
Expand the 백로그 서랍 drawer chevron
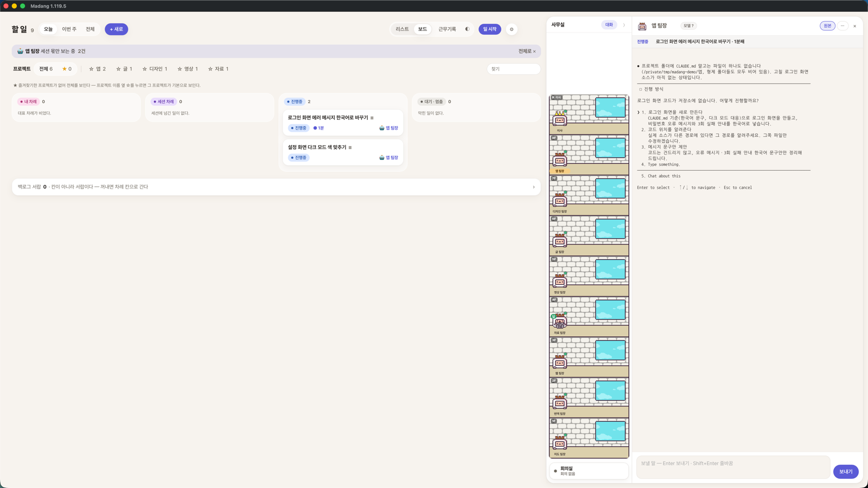534,187
